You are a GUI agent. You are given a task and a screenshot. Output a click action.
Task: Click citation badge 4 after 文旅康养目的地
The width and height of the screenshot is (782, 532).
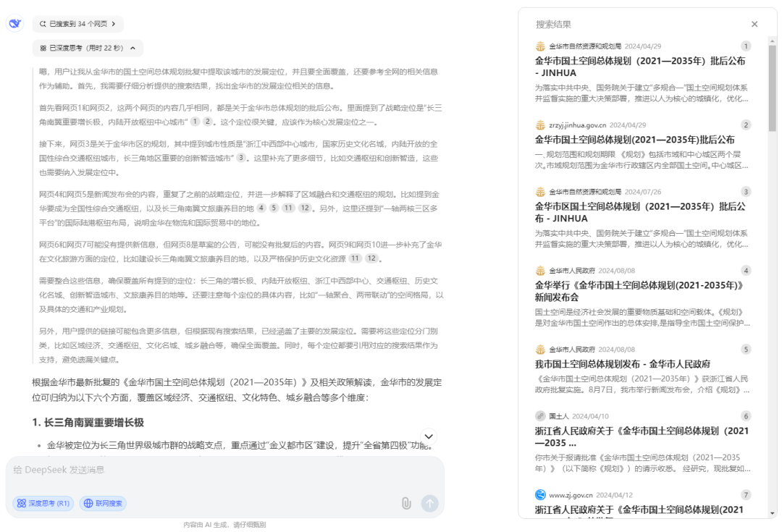click(261, 208)
